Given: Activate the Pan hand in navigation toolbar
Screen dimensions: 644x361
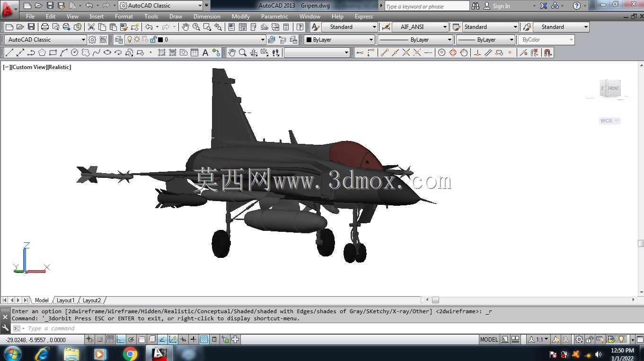Looking at the screenshot, I should [x=232, y=53].
